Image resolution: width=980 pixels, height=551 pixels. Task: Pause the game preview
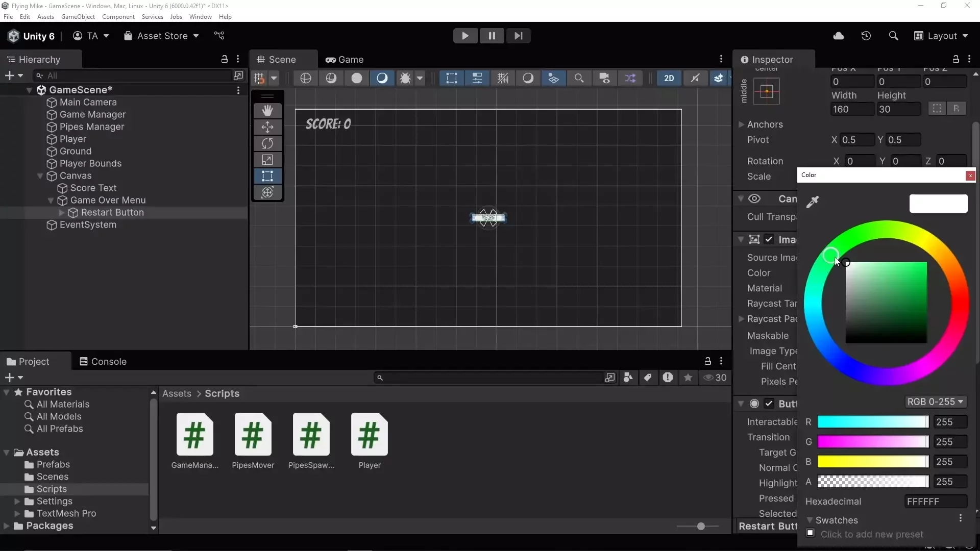pos(492,36)
